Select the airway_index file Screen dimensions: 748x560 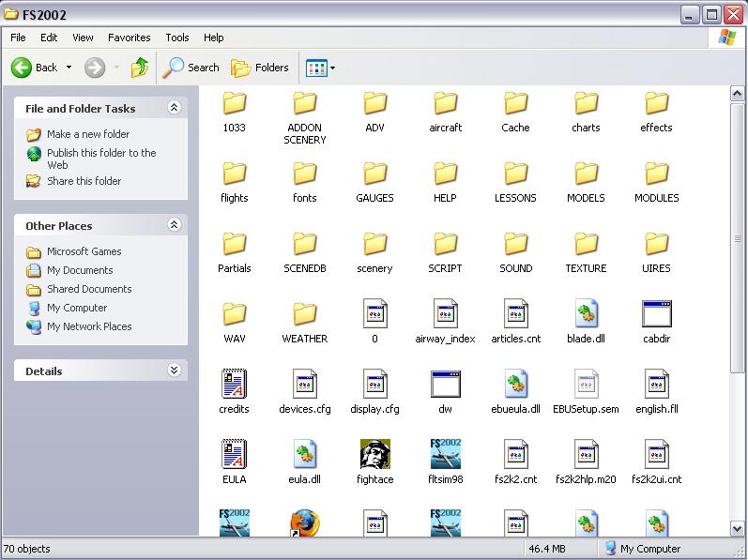tap(445, 322)
